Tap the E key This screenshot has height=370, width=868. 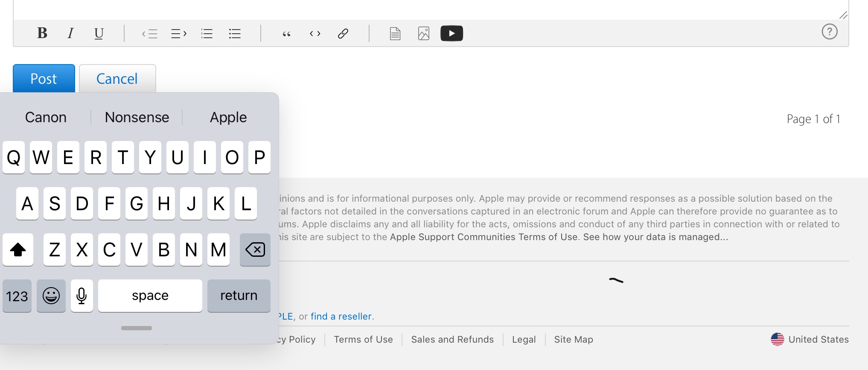68,157
